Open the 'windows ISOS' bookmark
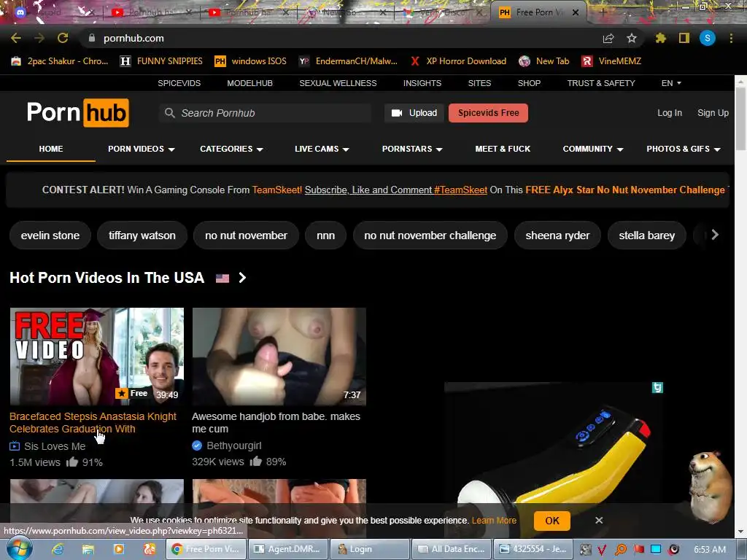The image size is (747, 560). (x=250, y=61)
